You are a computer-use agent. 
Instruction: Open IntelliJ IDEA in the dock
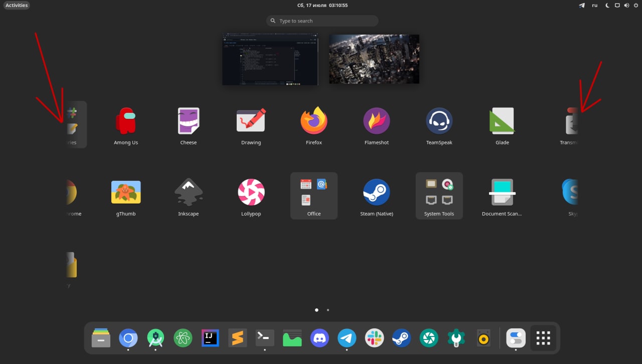pos(210,338)
